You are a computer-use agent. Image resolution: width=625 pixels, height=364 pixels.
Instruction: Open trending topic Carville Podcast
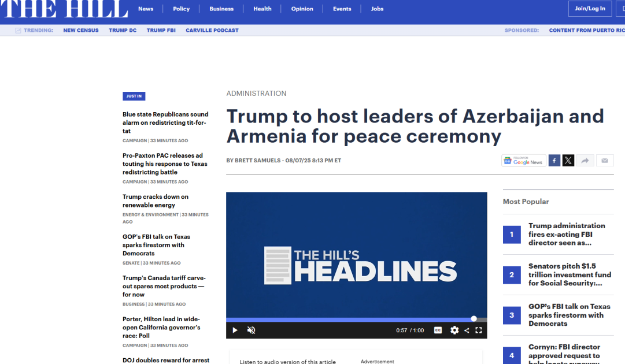pos(212,30)
